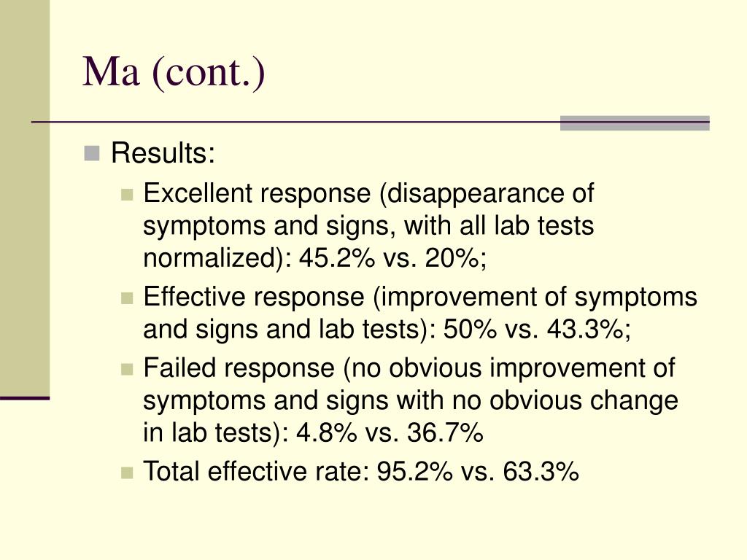Click the 'Excellent response' text line
The width and height of the screenshot is (747, 560).
pos(368,194)
